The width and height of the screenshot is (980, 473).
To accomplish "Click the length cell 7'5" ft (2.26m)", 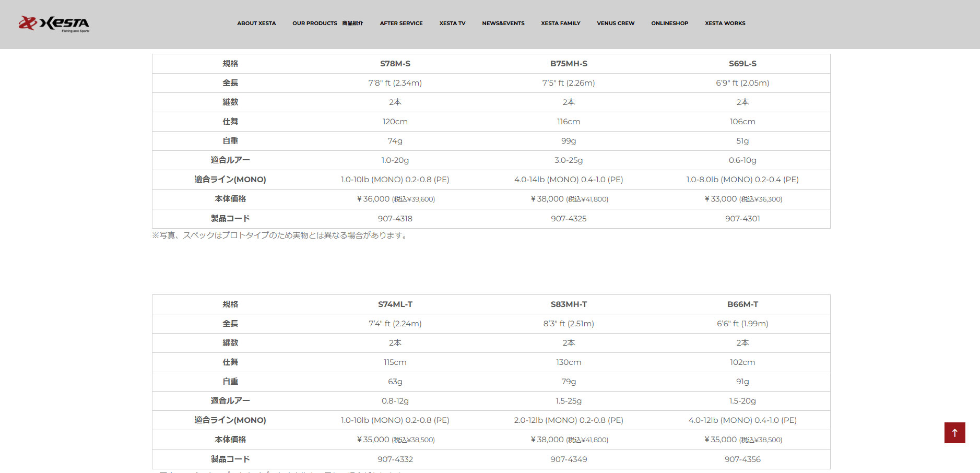I will coord(569,83).
